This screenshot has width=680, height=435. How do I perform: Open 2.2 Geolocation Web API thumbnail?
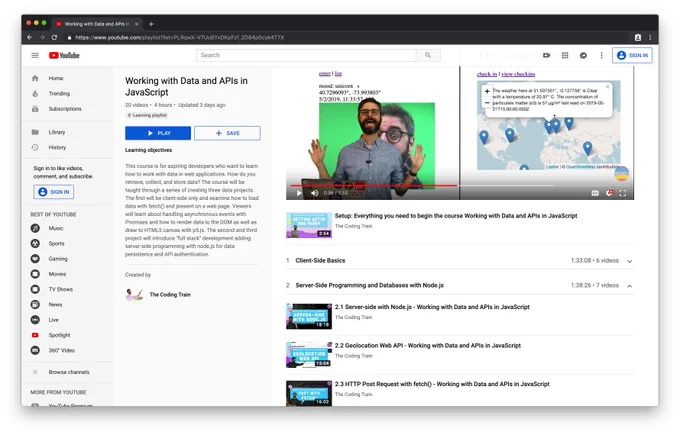tap(309, 355)
